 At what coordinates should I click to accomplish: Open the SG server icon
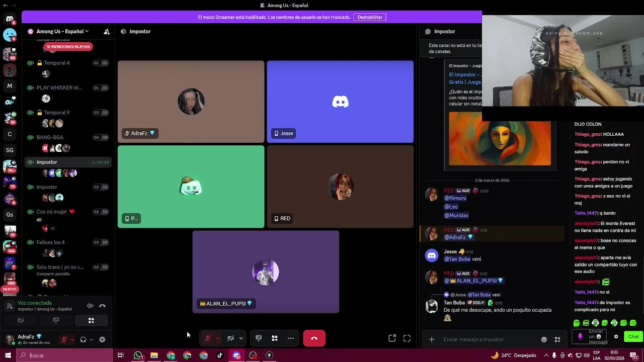[10, 150]
